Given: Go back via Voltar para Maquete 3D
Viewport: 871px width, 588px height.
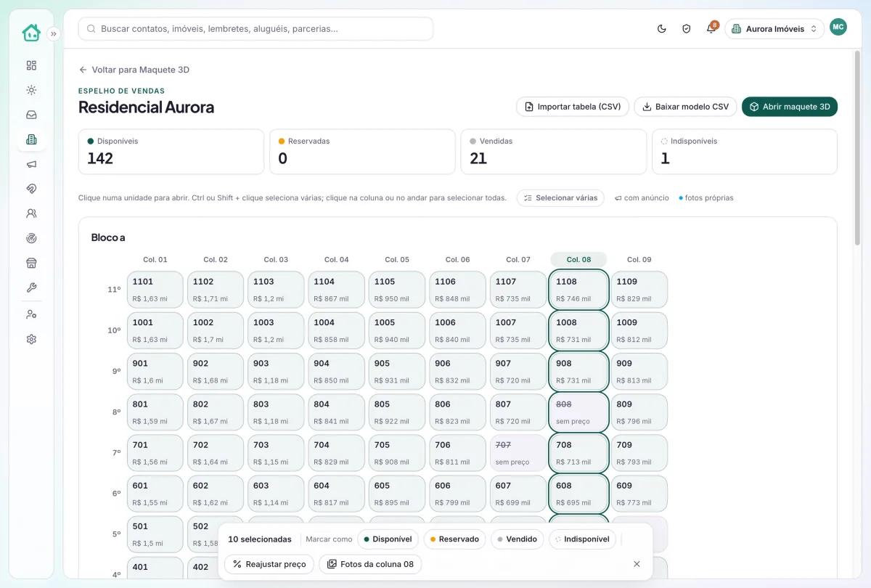Looking at the screenshot, I should click(134, 70).
